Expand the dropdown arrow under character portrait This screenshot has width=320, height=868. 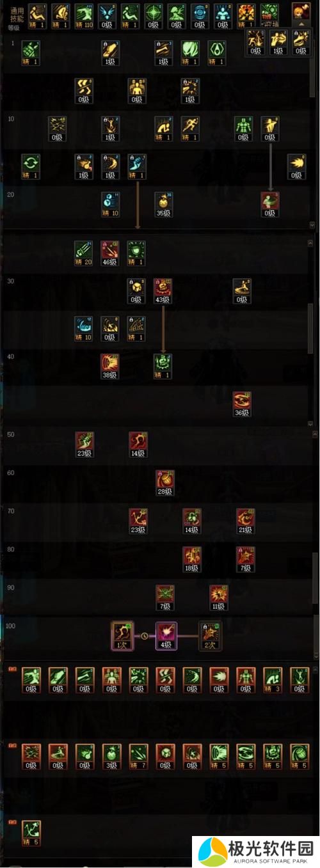[x=300, y=21]
